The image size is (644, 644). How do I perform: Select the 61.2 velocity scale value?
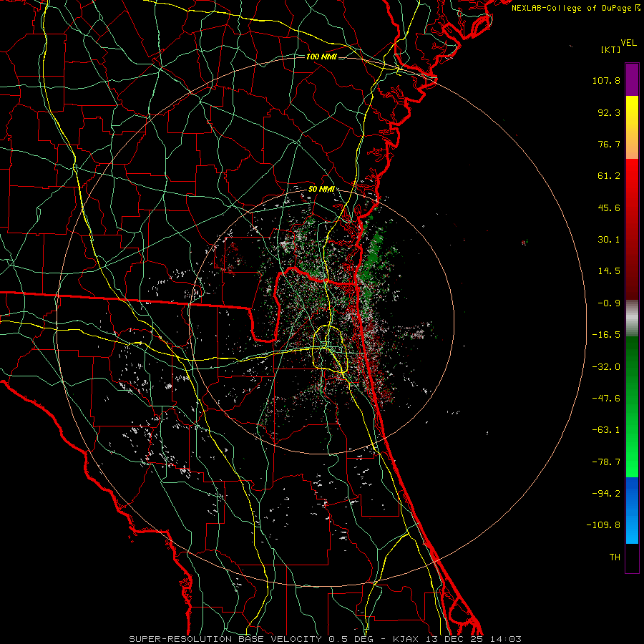[609, 176]
